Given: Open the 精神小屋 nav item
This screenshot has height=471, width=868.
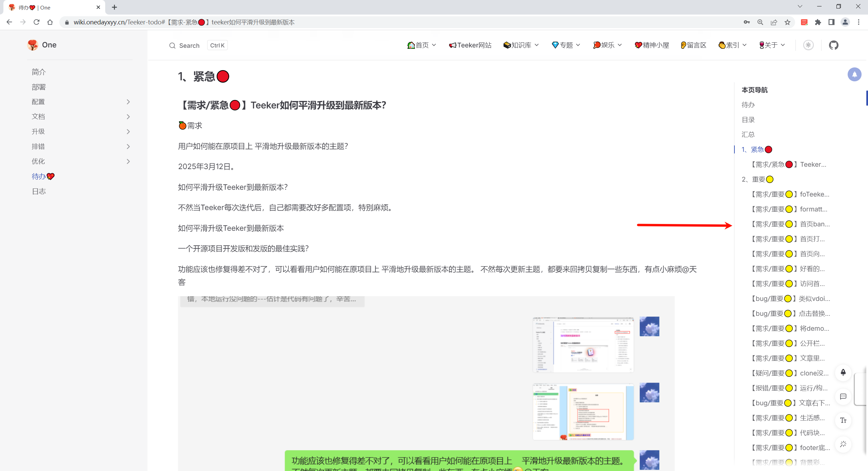Looking at the screenshot, I should coord(652,45).
